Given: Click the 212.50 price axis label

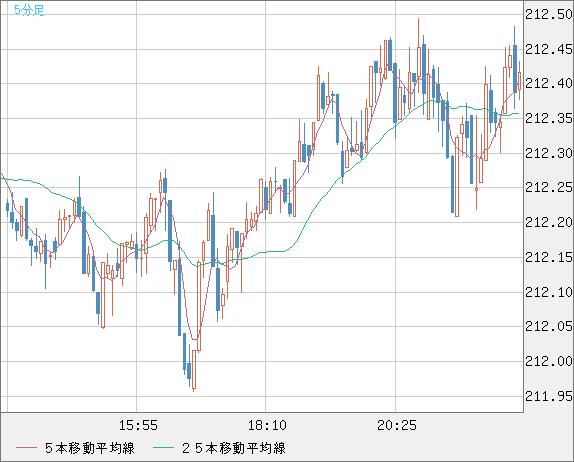Looking at the screenshot, I should point(549,14).
